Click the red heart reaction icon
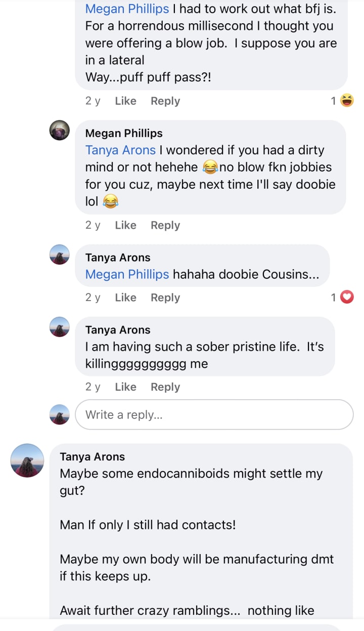Viewport: 364px width, 631px height. [x=347, y=298]
